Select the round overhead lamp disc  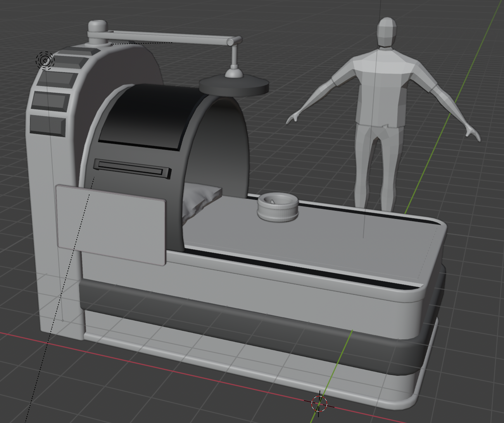coord(234,85)
